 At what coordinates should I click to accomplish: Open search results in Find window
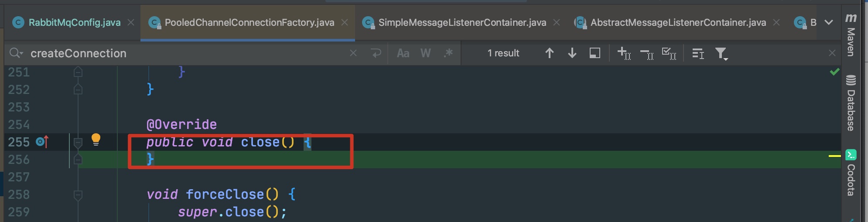coord(595,53)
